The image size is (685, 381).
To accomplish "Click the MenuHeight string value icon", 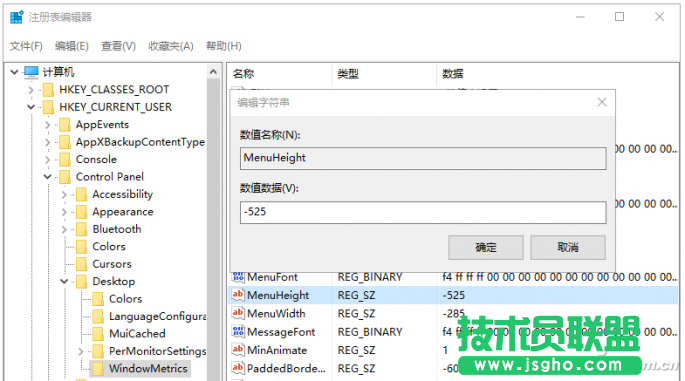I will pos(238,295).
